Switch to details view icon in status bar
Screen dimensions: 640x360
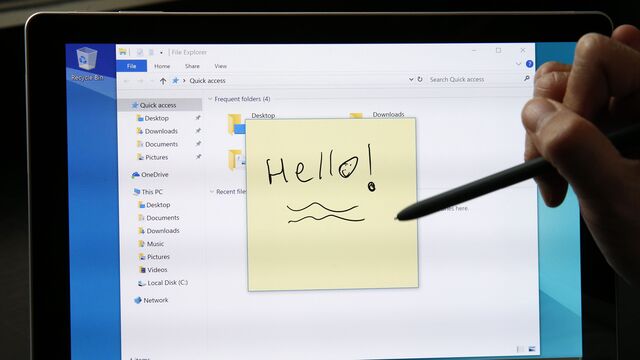(x=520, y=349)
